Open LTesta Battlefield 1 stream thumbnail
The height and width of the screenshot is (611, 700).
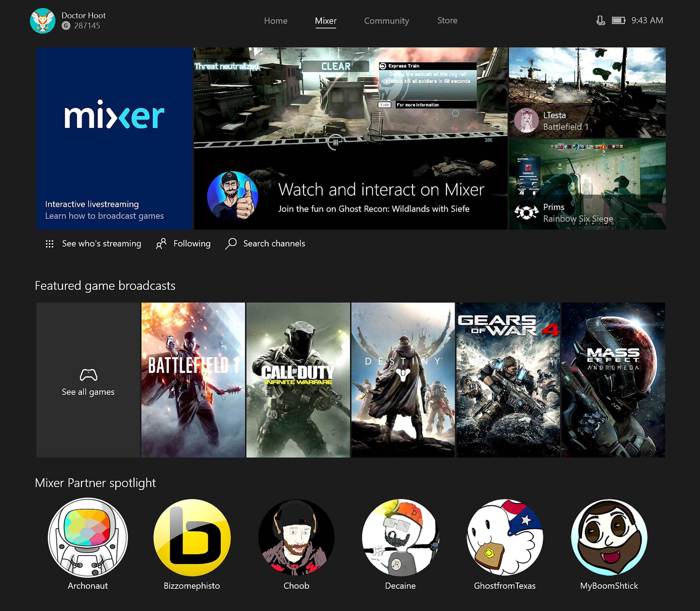[x=587, y=92]
